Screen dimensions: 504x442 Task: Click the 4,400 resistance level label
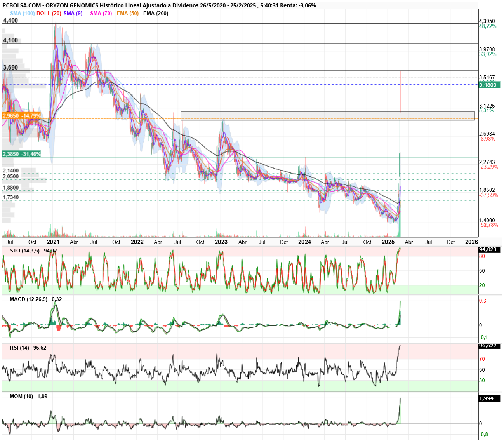10,20
